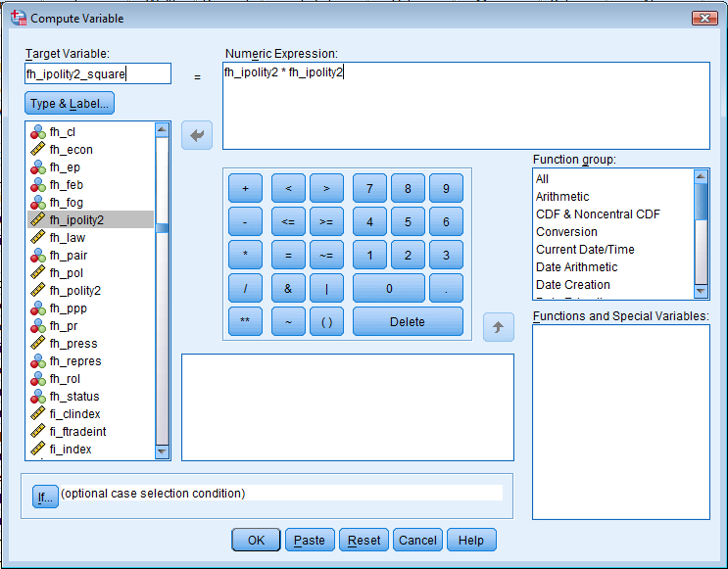The image size is (728, 569).
Task: Select fh_polity2 variable in the list
Action: coord(75,291)
